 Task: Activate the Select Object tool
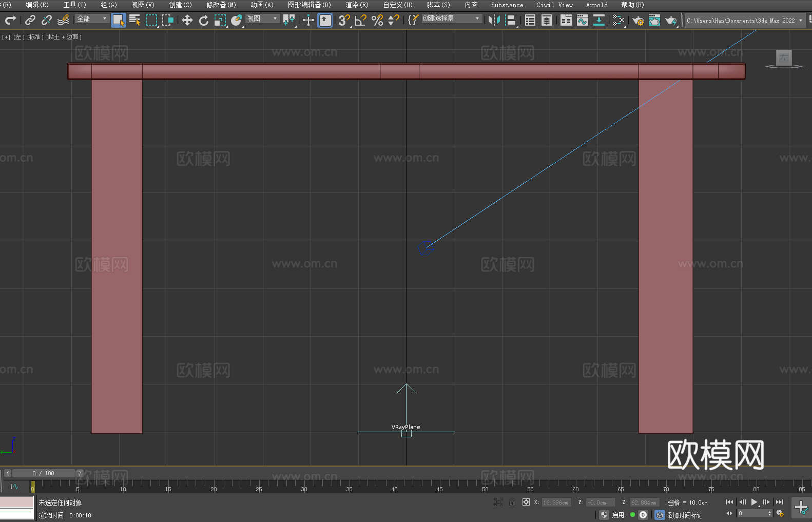[x=119, y=20]
